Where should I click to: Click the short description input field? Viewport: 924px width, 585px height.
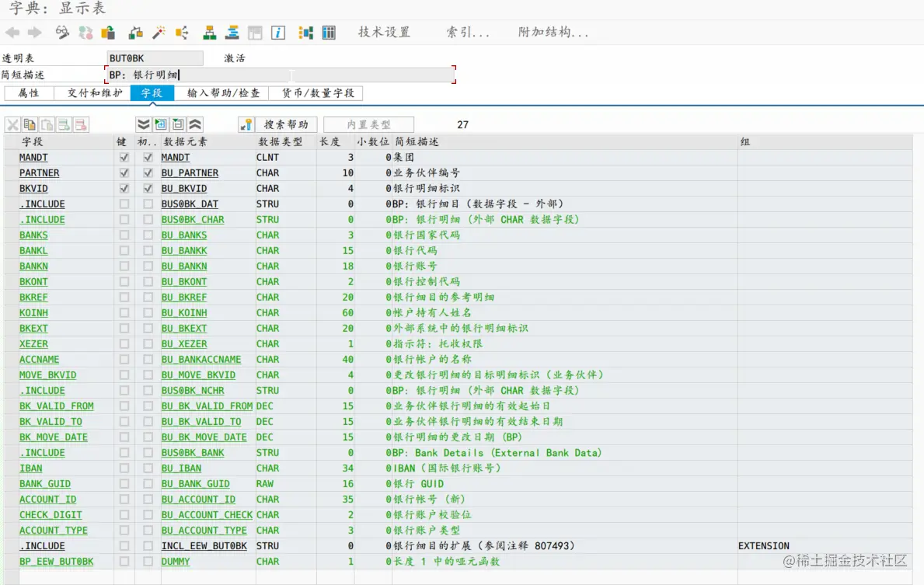click(272, 75)
